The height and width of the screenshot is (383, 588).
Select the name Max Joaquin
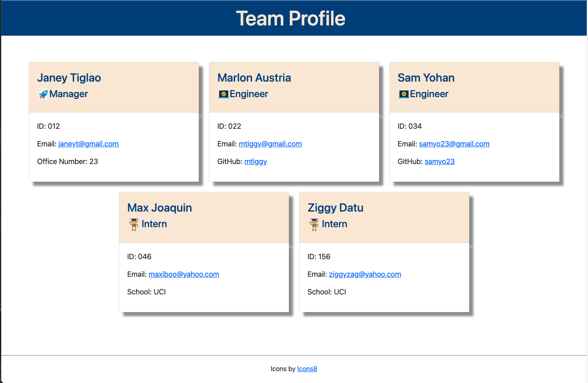click(x=159, y=208)
